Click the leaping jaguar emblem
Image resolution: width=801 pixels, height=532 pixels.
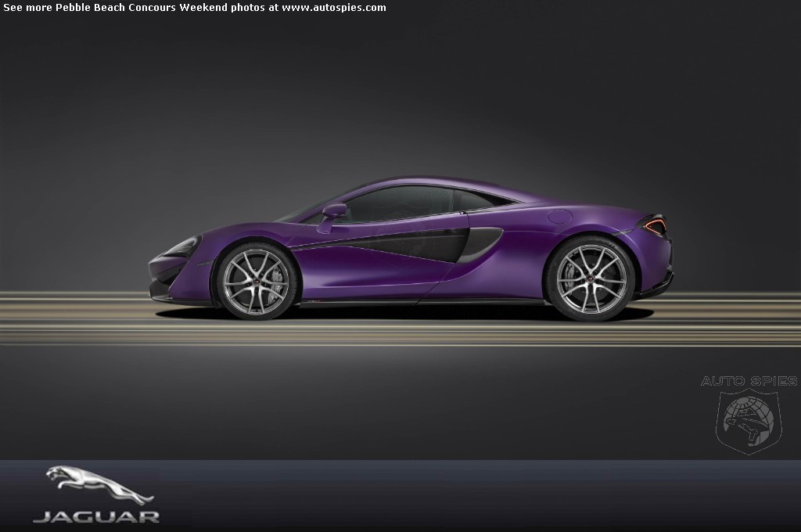pyautogui.click(x=99, y=484)
